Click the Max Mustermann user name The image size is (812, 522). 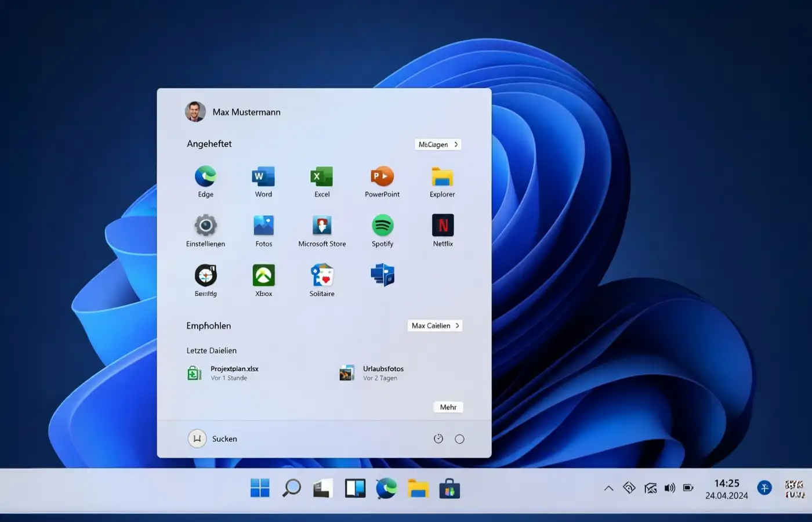246,112
